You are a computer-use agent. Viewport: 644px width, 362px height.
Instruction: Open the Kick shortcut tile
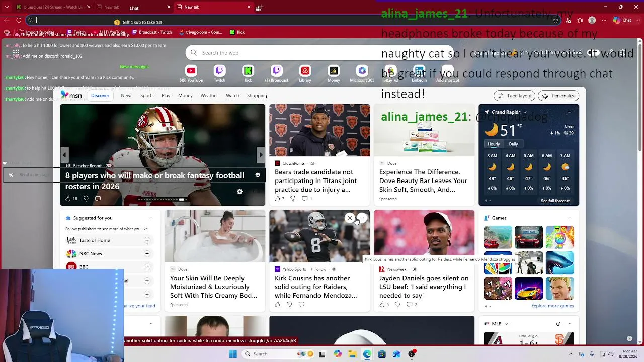tap(248, 73)
